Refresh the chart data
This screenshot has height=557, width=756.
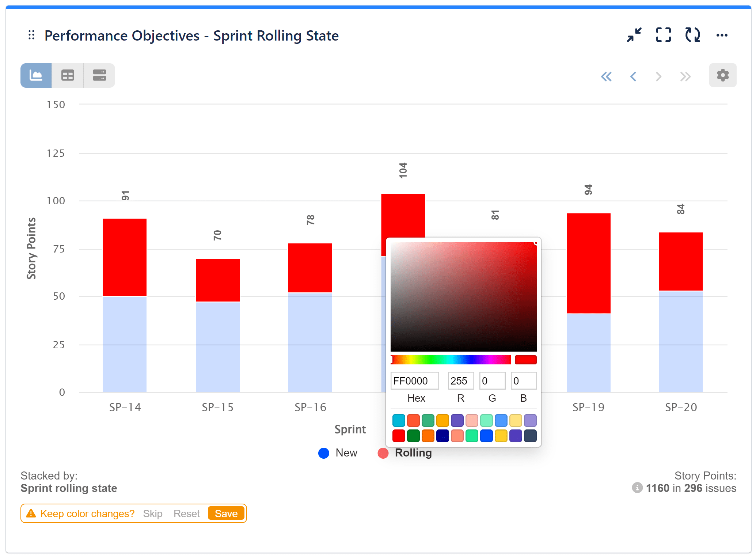coord(692,35)
